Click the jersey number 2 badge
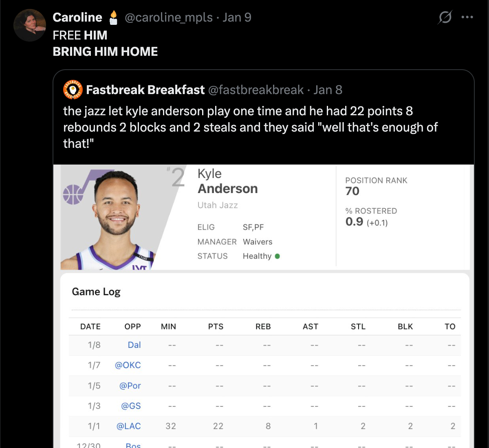489x448 pixels. (177, 178)
